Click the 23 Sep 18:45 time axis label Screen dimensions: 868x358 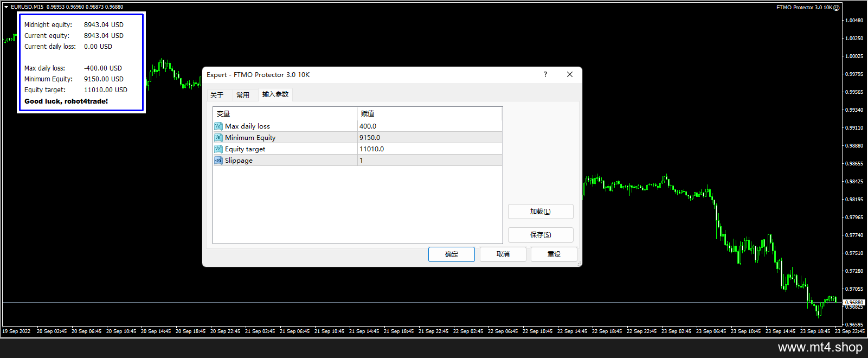pyautogui.click(x=815, y=331)
